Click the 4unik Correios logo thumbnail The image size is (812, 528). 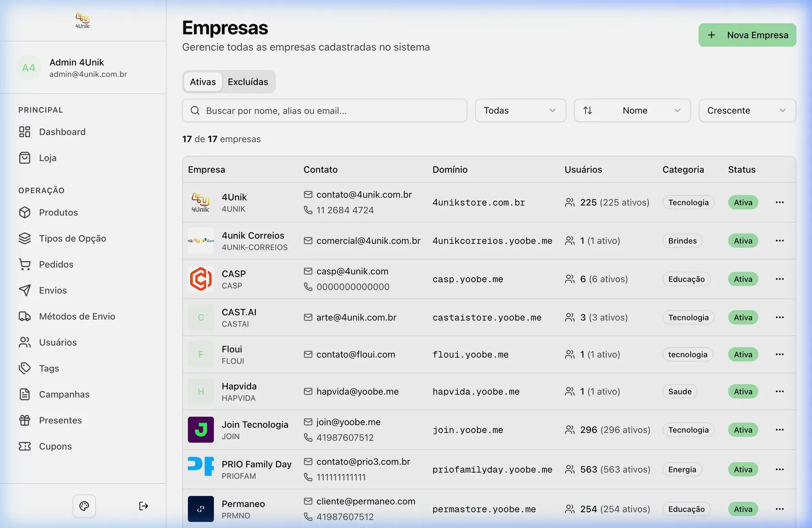click(x=201, y=241)
